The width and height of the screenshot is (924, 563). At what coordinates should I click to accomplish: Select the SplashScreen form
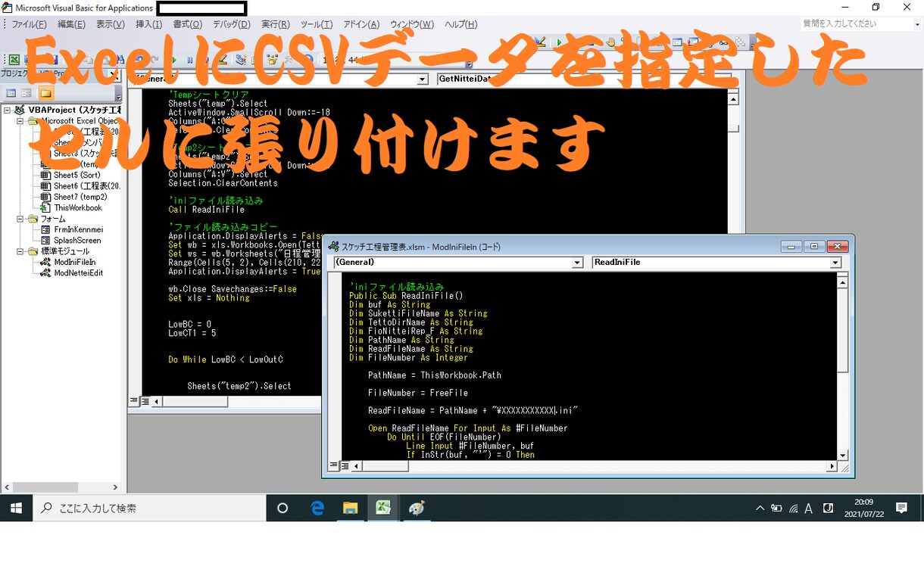tap(76, 240)
